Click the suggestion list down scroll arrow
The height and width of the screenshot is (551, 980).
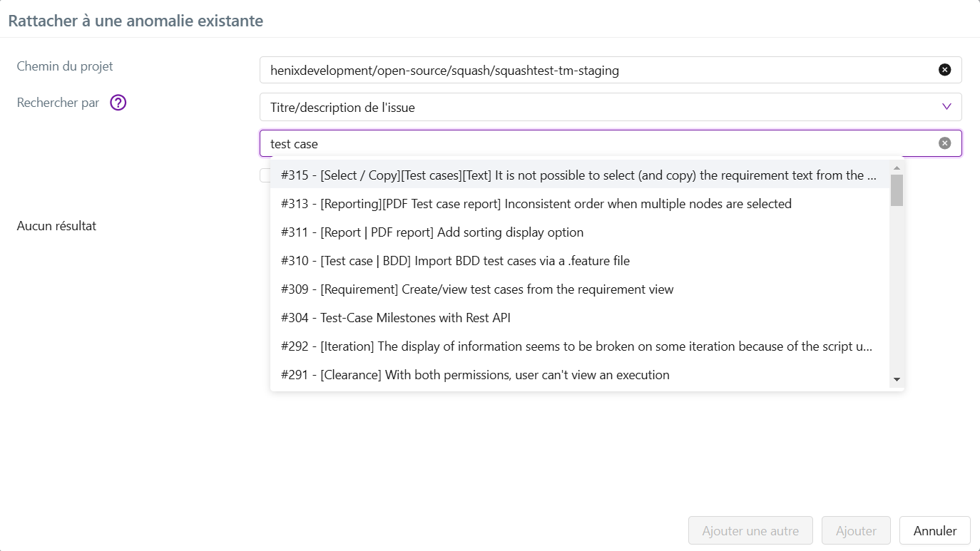coord(897,380)
